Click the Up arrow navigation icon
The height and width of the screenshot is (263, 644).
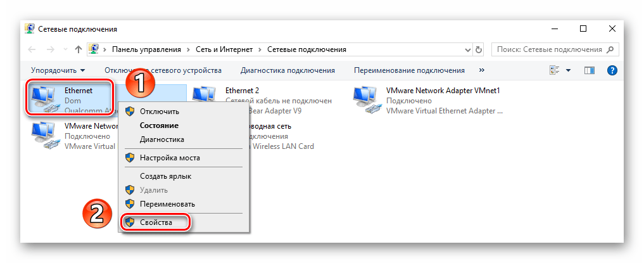point(79,49)
